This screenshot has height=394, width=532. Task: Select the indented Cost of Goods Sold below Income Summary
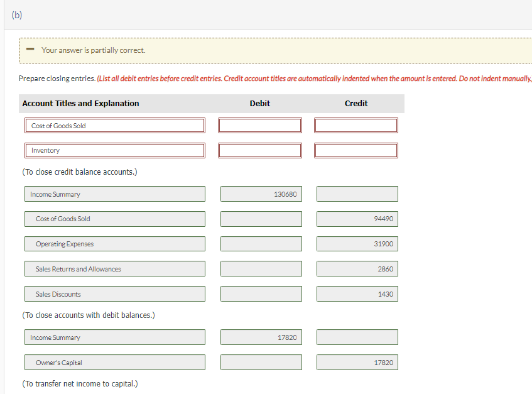pyautogui.click(x=114, y=219)
